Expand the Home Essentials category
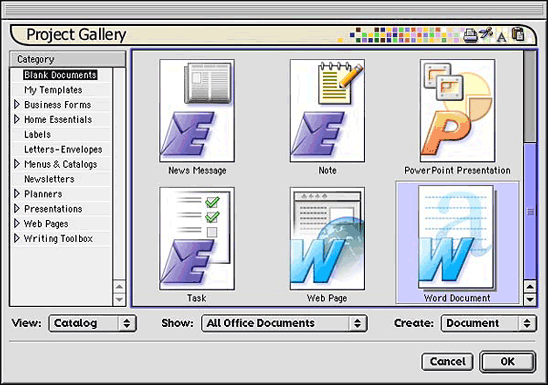 16,119
